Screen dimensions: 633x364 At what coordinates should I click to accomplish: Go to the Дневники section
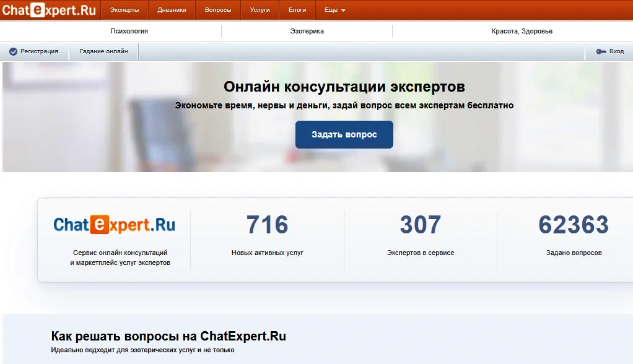[x=172, y=11]
